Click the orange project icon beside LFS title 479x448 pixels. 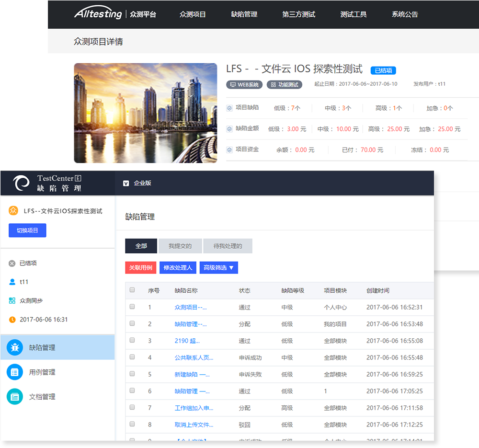pyautogui.click(x=13, y=211)
